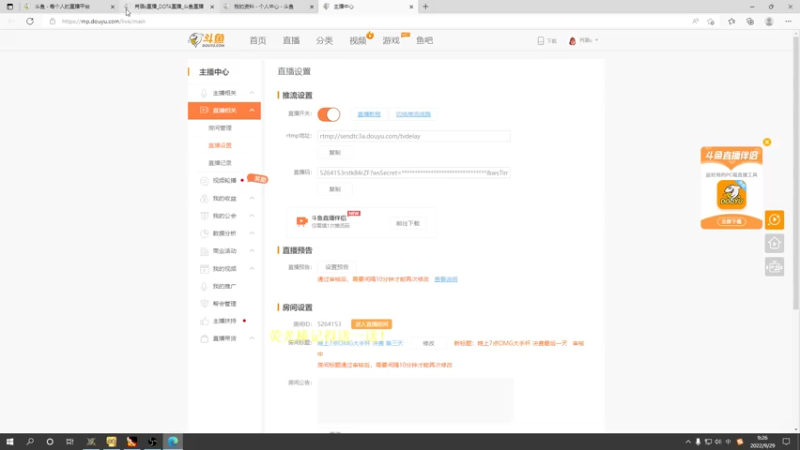The image size is (800, 450).
Task: Click the 前往下载 download button
Action: (408, 223)
